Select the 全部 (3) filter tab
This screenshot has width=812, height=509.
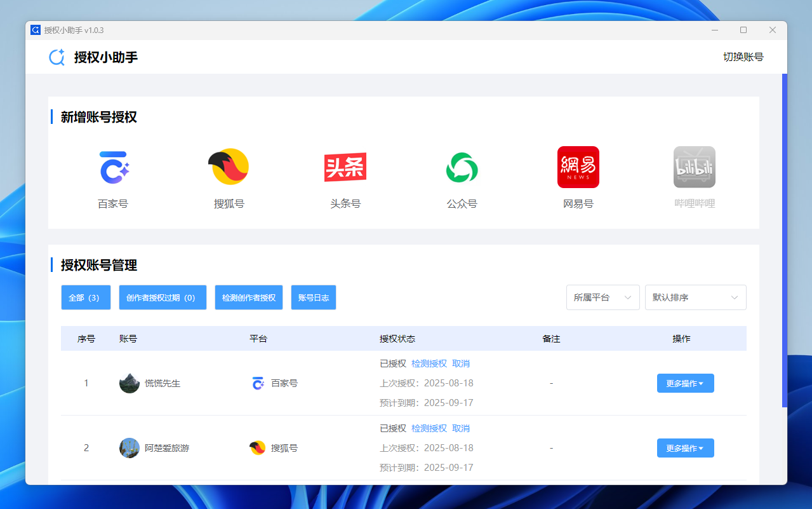[86, 297]
